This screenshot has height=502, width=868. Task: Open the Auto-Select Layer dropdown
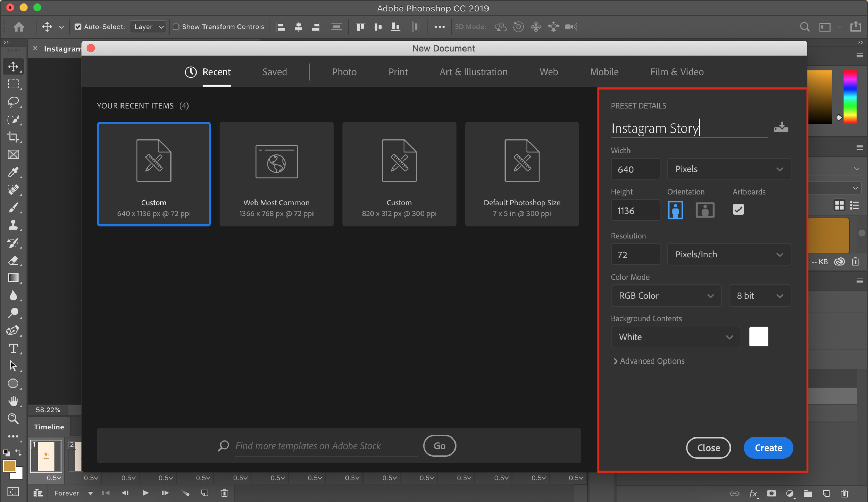tap(148, 27)
